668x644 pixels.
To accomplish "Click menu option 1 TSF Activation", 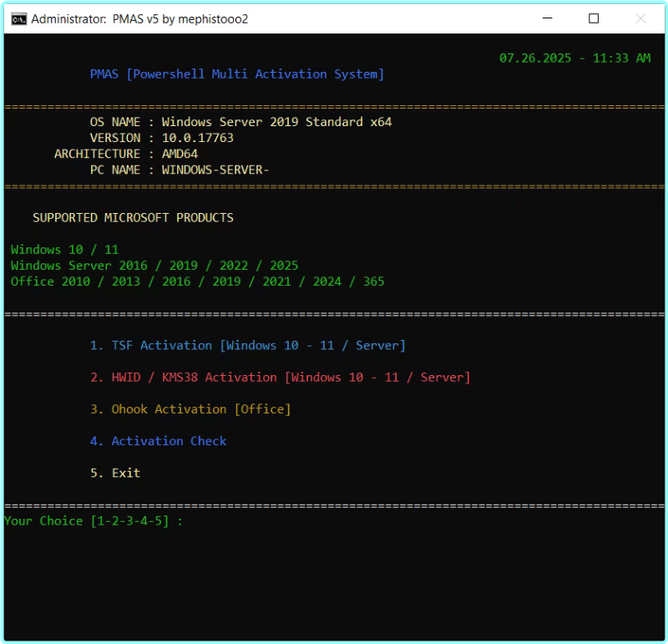I will 248,345.
